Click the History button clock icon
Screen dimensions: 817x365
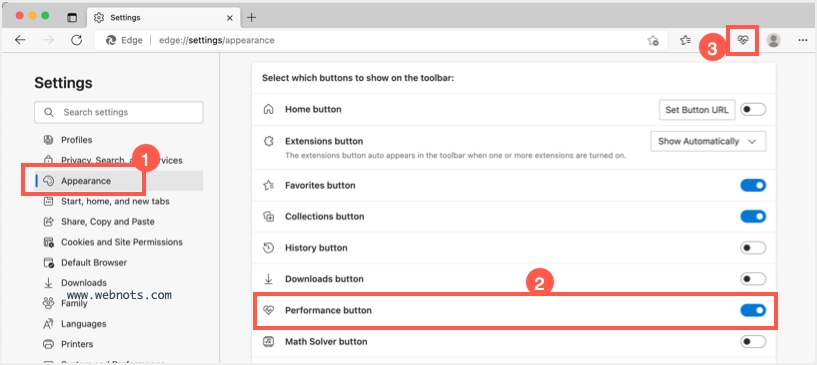pyautogui.click(x=268, y=247)
